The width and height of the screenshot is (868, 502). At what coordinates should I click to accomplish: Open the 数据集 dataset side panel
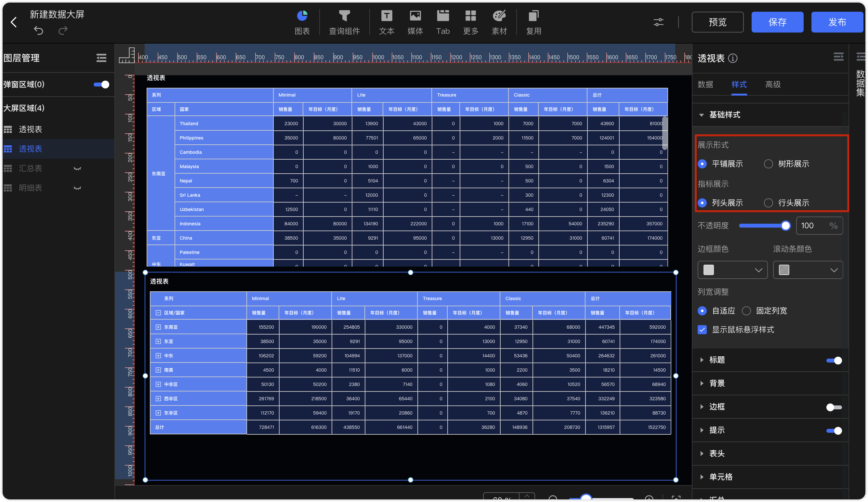(860, 83)
